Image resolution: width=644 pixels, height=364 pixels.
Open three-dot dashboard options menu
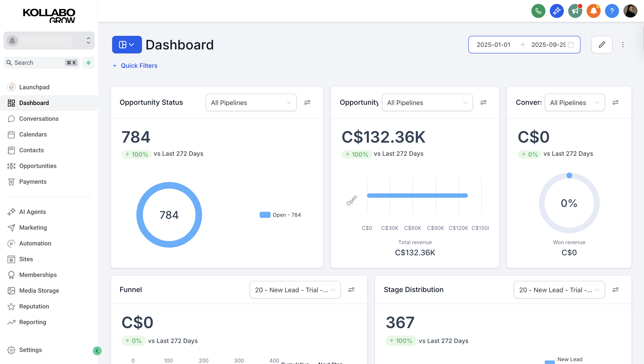623,44
